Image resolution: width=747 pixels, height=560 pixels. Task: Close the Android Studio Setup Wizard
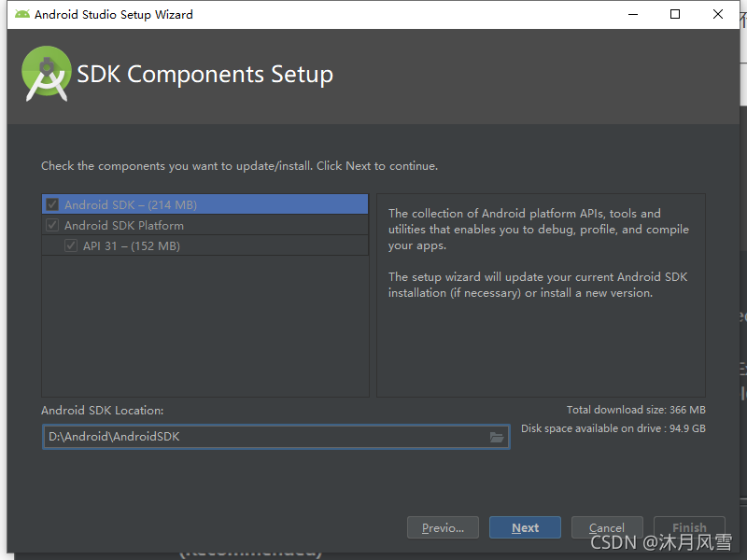click(x=718, y=14)
